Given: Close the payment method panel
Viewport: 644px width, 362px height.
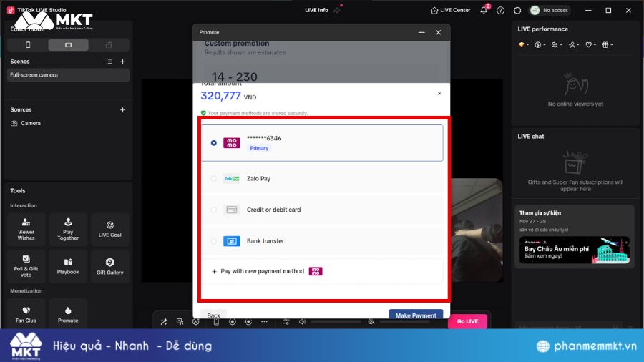Looking at the screenshot, I should [439, 94].
